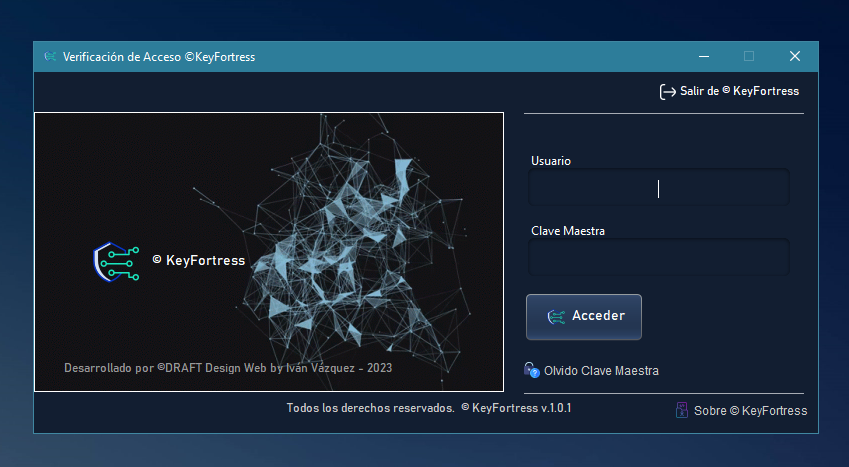Viewport: 849px width, 467px height.
Task: Click the 'Clave Maestra' field label
Action: click(x=568, y=231)
